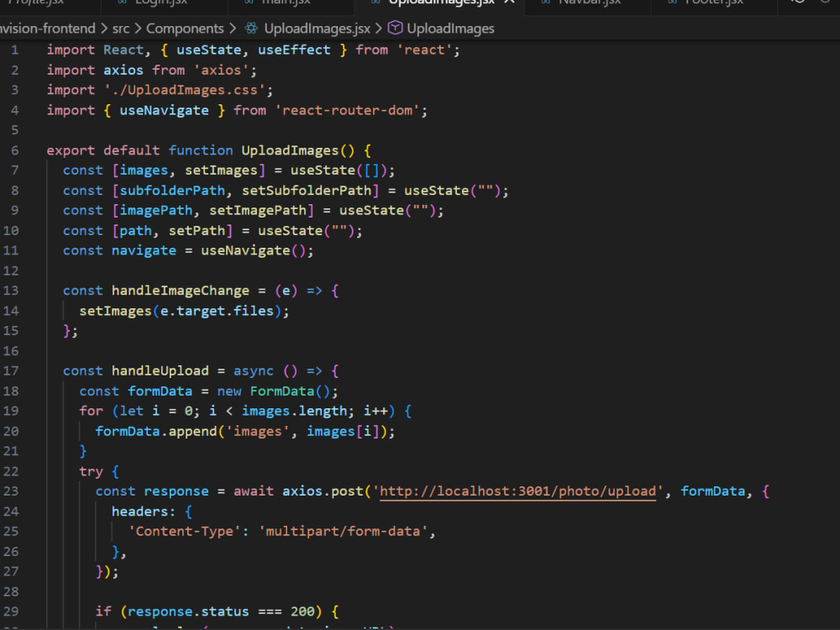
Task: Click the 'try' keyword on line 22
Action: [x=91, y=471]
